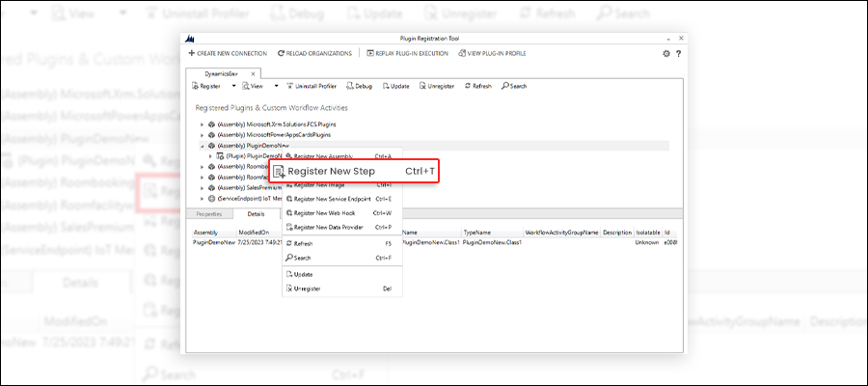Choose Refresh F5 from the context menu
Viewport: 868px width, 386px height.
click(x=342, y=244)
